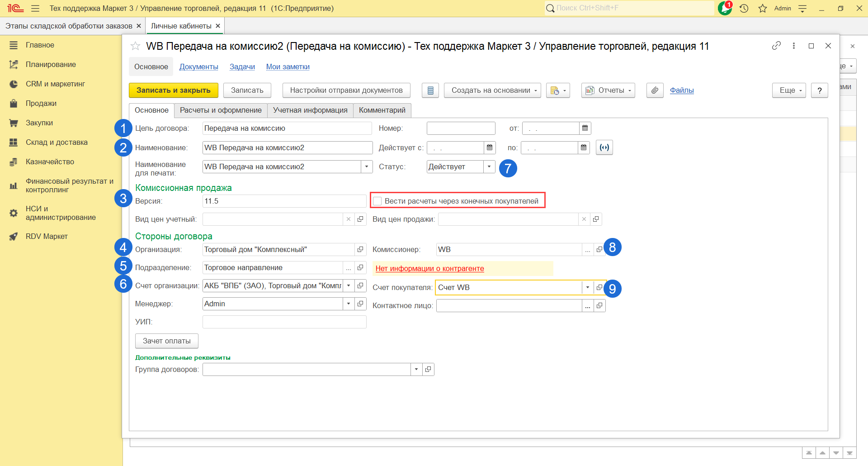Image resolution: width=868 pixels, height=466 pixels.
Task: Open 'Склад и доставка' in sidebar
Action: 57,143
